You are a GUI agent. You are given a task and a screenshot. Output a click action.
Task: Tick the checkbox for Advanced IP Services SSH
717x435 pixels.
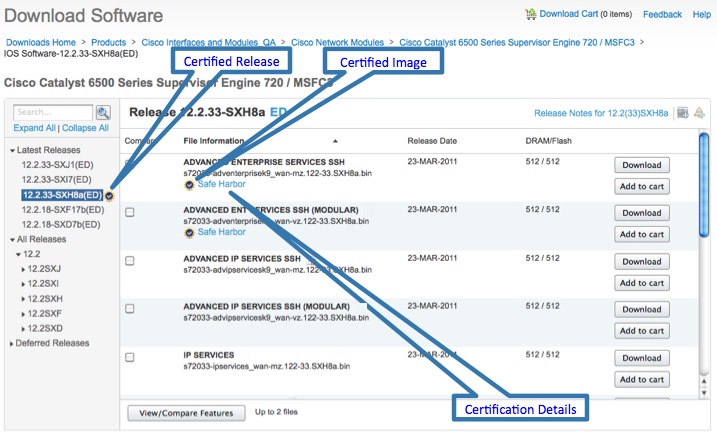[130, 261]
